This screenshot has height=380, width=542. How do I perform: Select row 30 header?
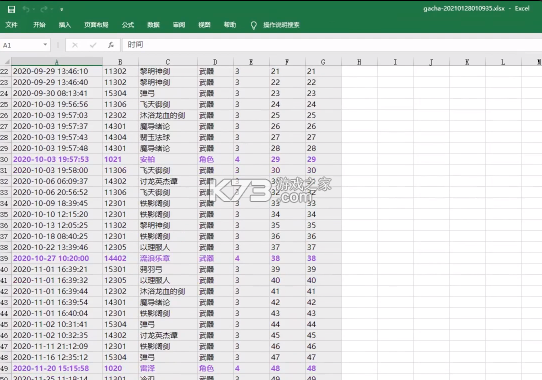tap(5, 159)
